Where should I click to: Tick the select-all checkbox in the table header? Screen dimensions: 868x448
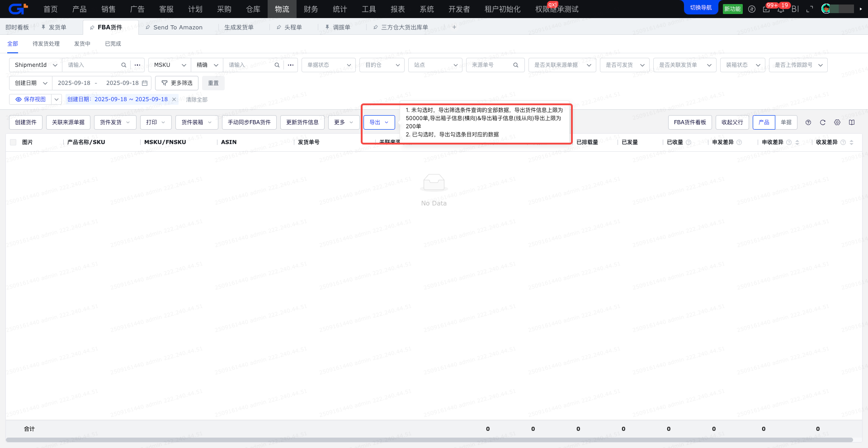tap(13, 142)
